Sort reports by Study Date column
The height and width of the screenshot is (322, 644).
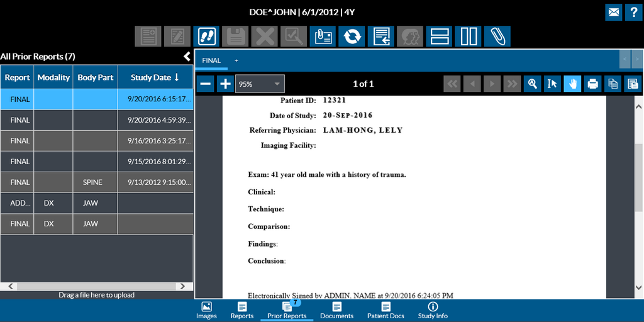click(155, 77)
